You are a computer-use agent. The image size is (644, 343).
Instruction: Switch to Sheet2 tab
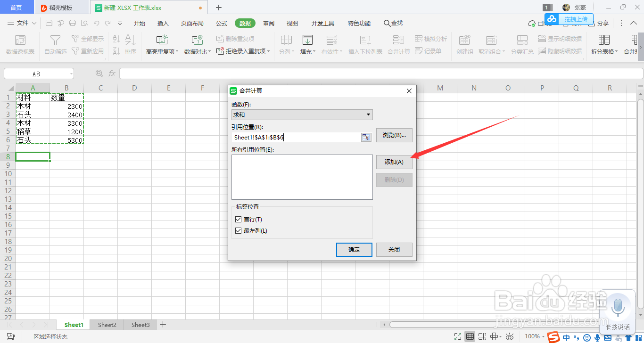[x=107, y=325]
